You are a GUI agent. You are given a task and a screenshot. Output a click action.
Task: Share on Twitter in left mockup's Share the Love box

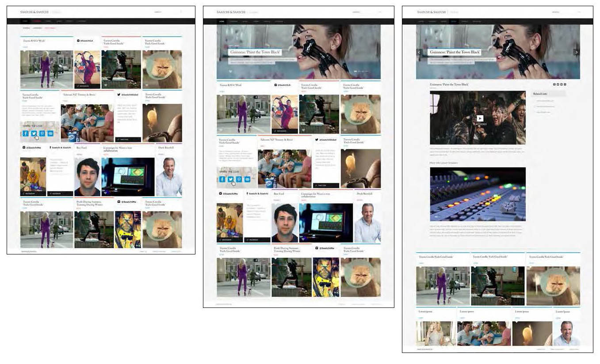(x=34, y=133)
